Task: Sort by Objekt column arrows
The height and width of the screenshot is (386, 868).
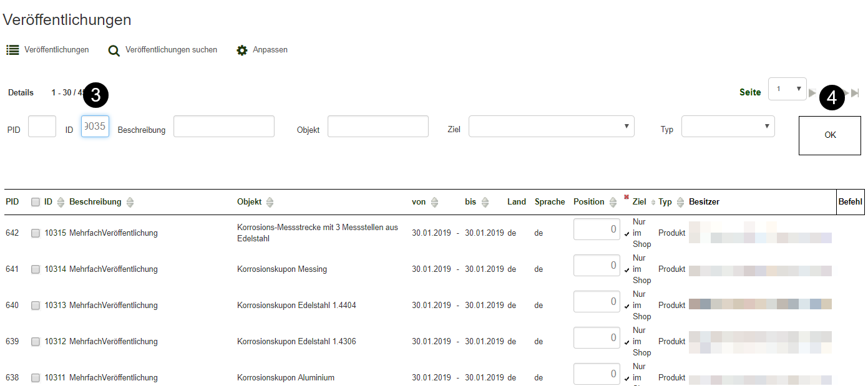Action: 270,202
